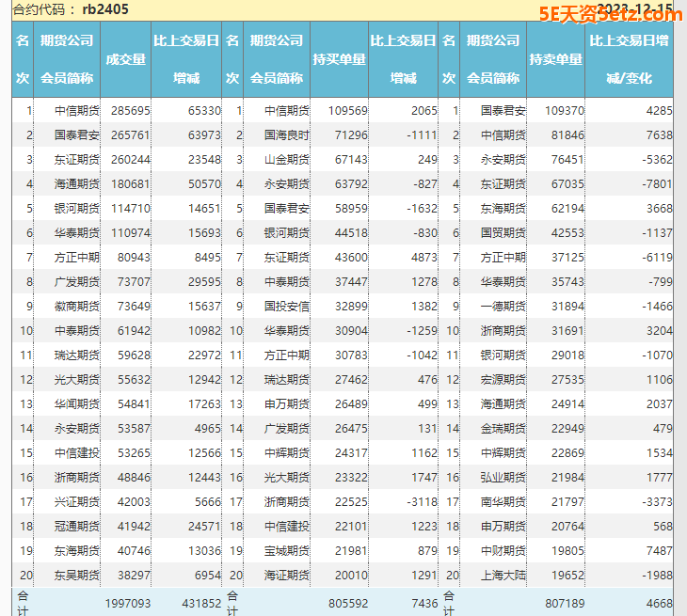Click 弘业期货 in short positions list
Viewport: 687px width, 616px height.
click(503, 477)
